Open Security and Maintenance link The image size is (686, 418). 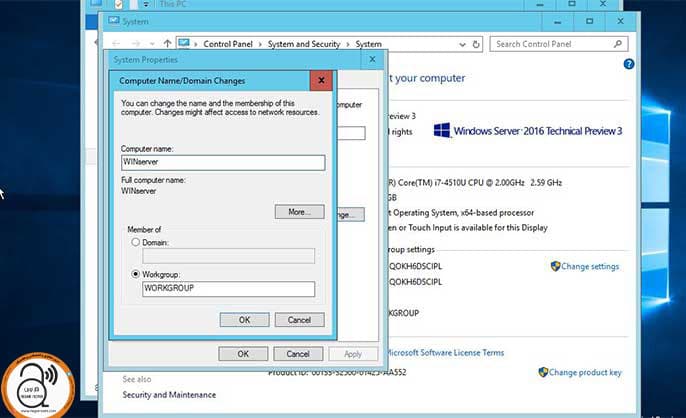(x=169, y=394)
